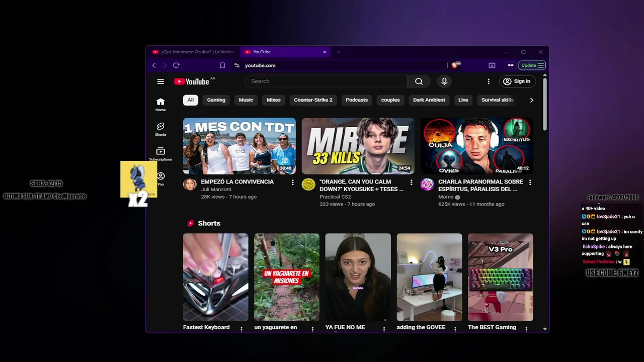644x362 pixels.
Task: Open the Momo channel name link
Action: 446,197
